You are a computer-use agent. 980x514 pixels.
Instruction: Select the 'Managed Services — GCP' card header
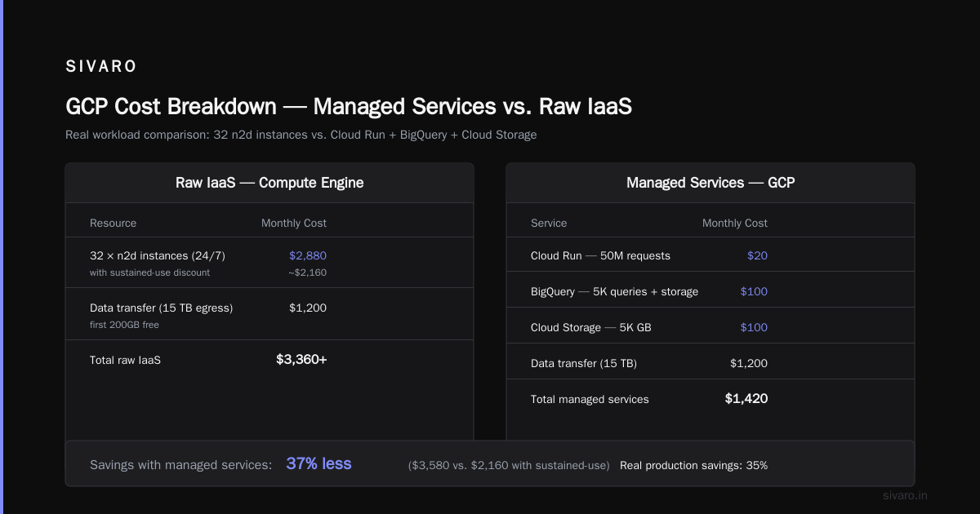(710, 183)
